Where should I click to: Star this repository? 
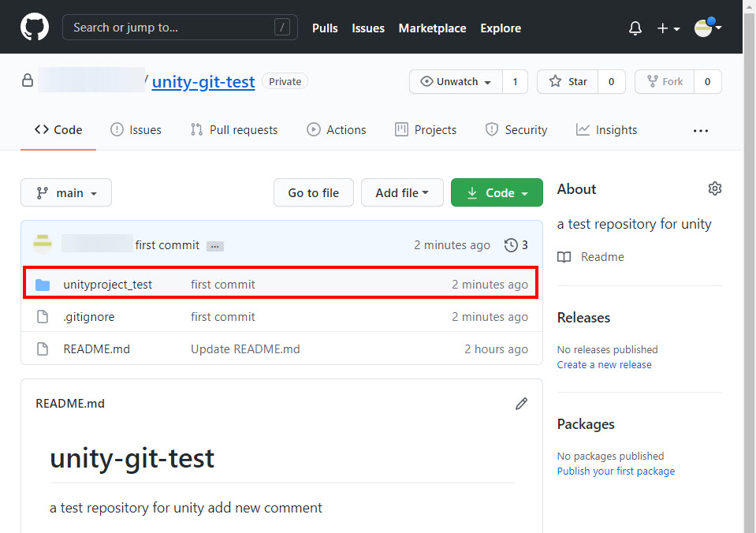568,81
